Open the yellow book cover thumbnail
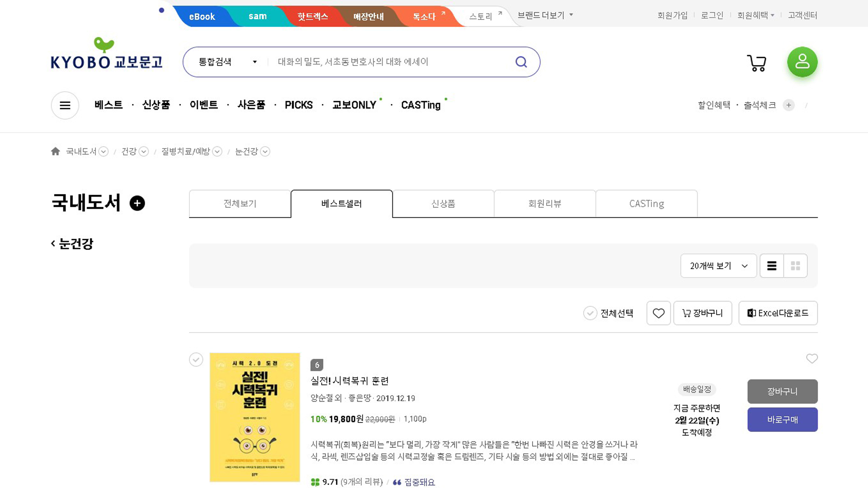Image resolution: width=868 pixels, height=488 pixels. (x=255, y=417)
